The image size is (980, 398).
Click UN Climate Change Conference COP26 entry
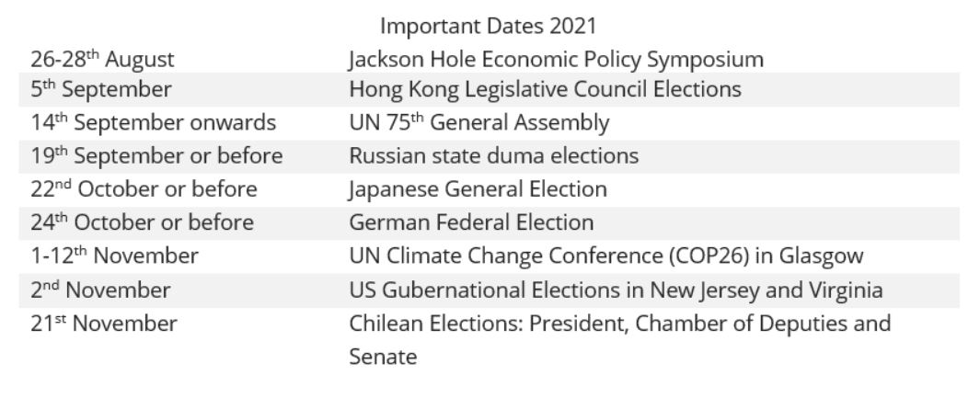(606, 256)
